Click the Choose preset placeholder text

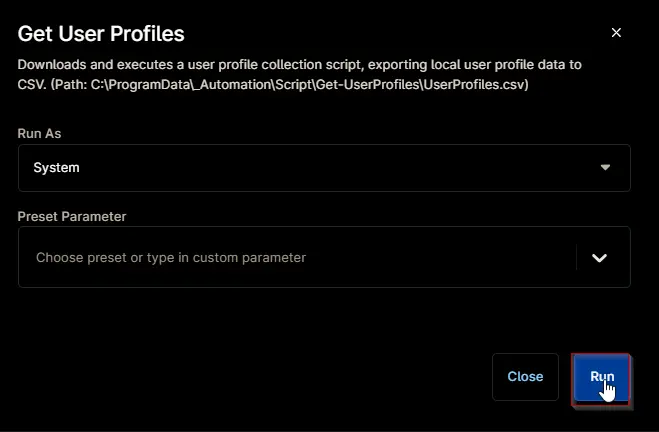pyautogui.click(x=171, y=257)
